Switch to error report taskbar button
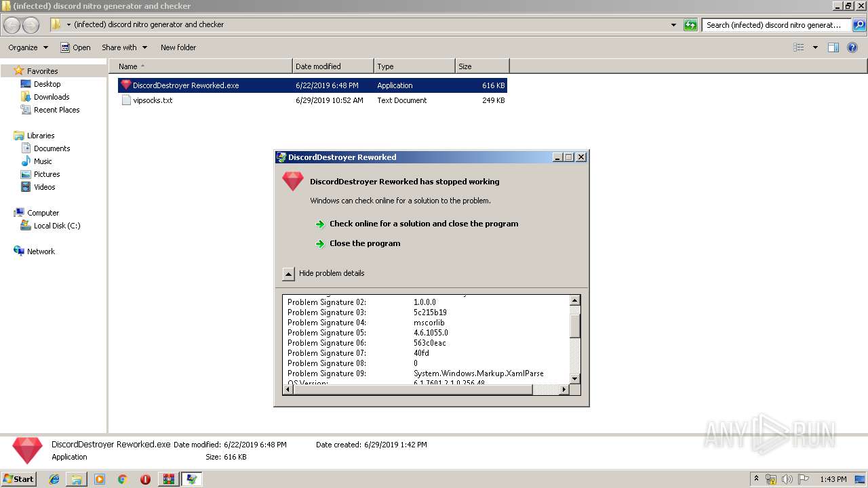Image resolution: width=868 pixels, height=488 pixels. click(191, 479)
